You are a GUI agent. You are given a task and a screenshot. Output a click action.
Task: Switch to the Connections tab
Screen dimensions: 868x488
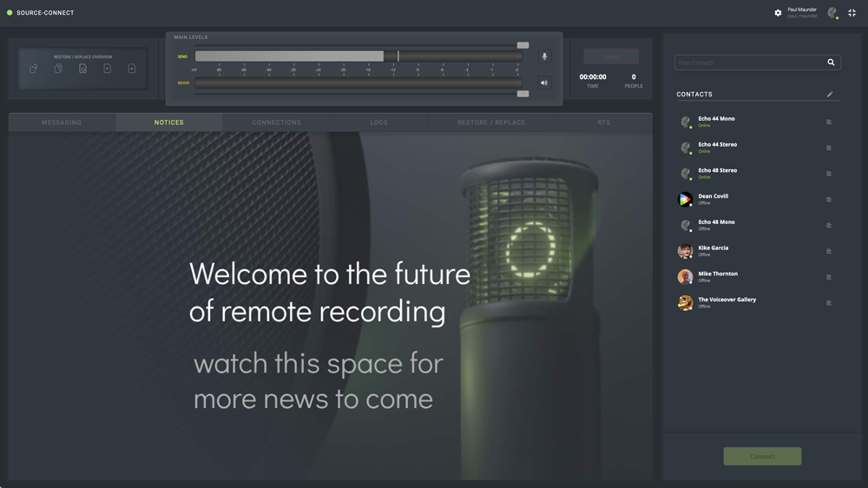tap(276, 122)
